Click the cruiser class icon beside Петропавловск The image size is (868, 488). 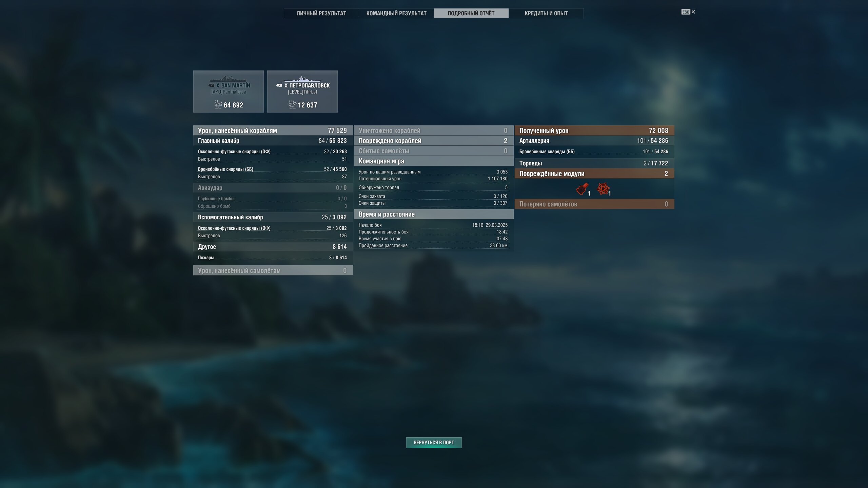click(x=279, y=85)
